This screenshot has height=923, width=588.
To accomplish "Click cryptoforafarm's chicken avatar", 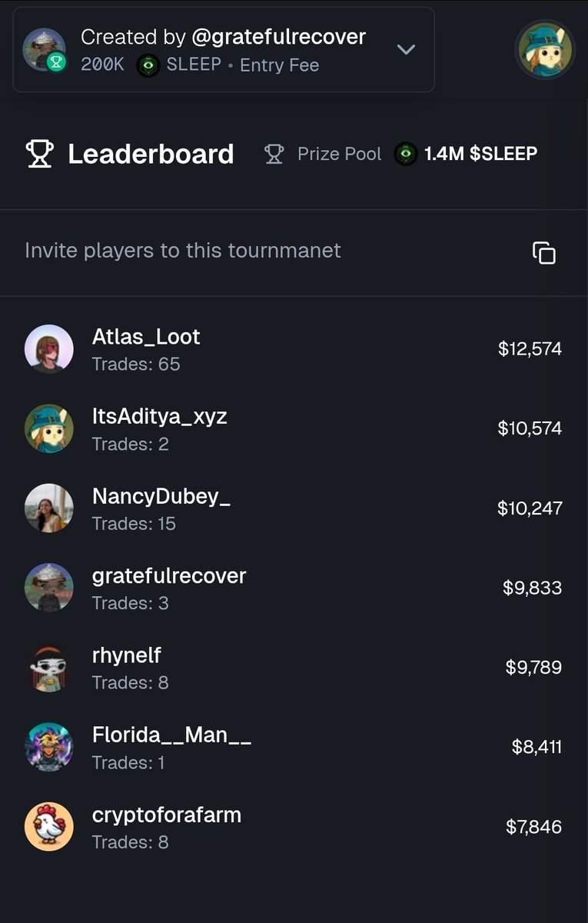I will [49, 827].
